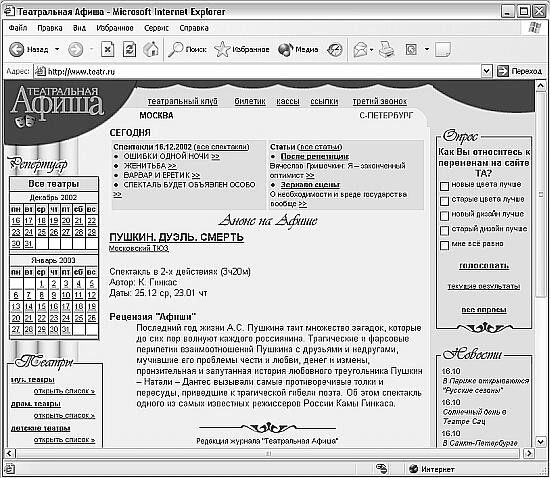Click the status bar page icon
This screenshot has width=550, height=478.
[x=10, y=469]
